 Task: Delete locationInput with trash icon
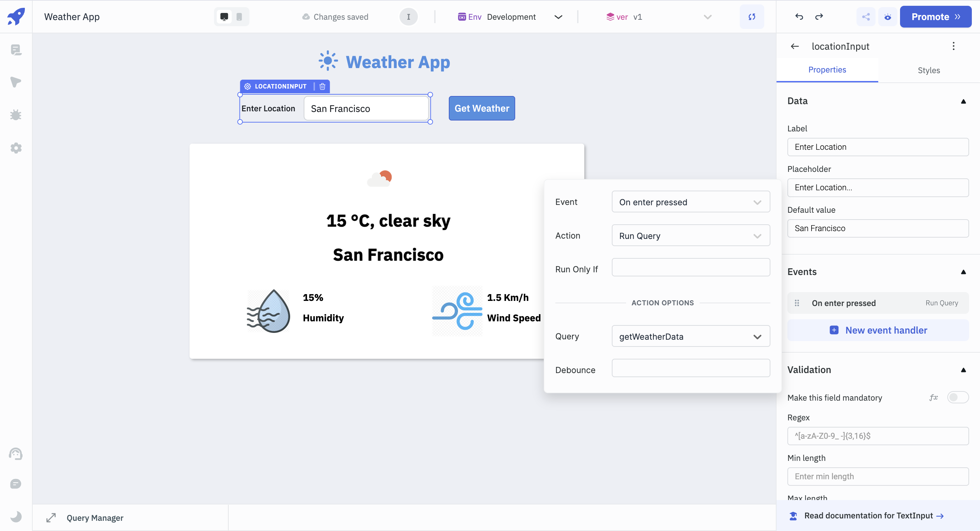click(x=322, y=86)
